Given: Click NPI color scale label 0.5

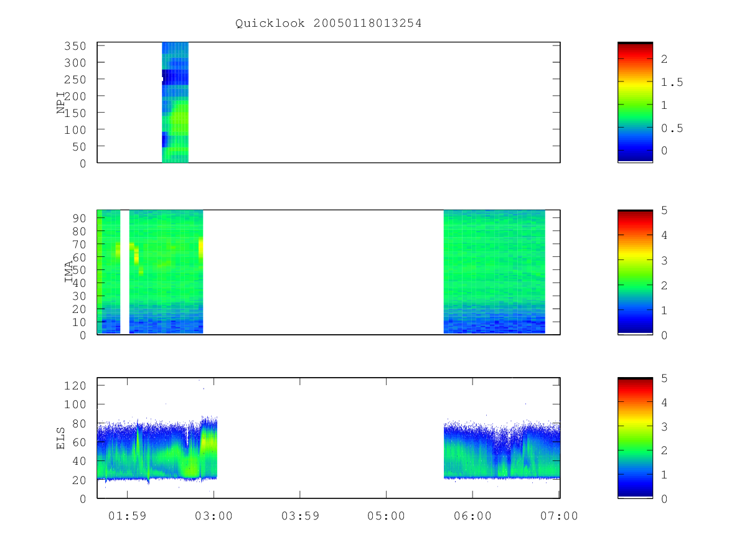Looking at the screenshot, I should pyautogui.click(x=672, y=128).
